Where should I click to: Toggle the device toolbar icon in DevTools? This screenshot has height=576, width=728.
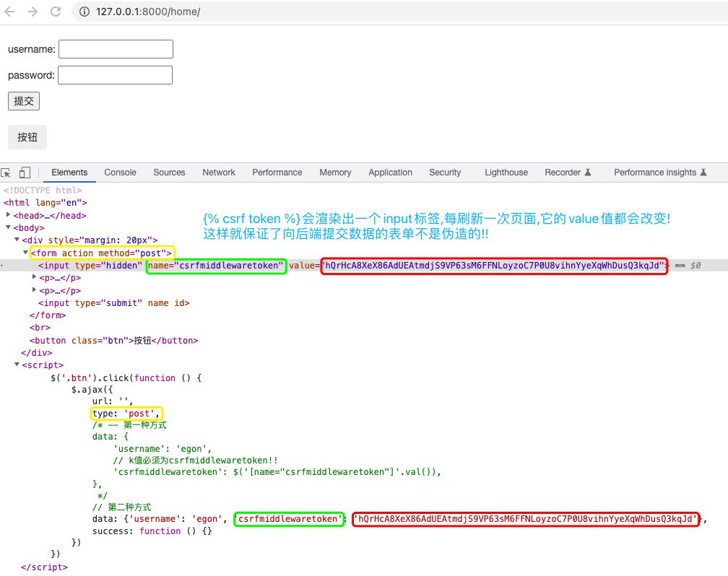pos(25,173)
